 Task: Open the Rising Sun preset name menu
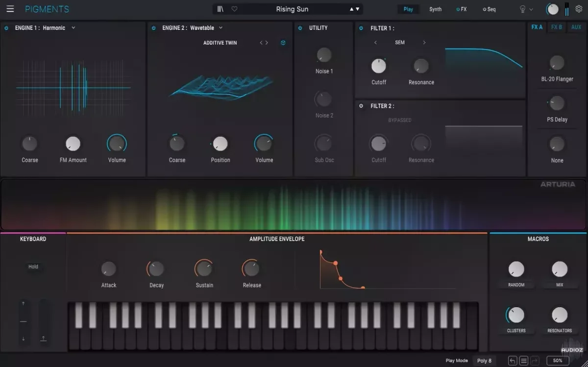click(x=292, y=9)
